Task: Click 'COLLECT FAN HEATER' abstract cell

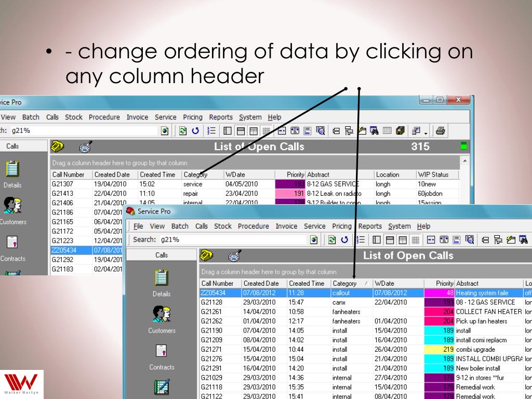Action: 489,312
